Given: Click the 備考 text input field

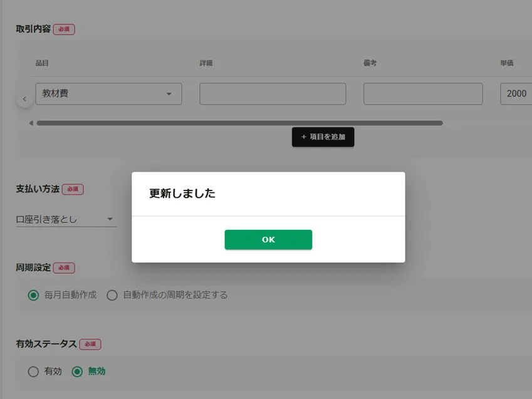Looking at the screenshot, I should pos(423,94).
